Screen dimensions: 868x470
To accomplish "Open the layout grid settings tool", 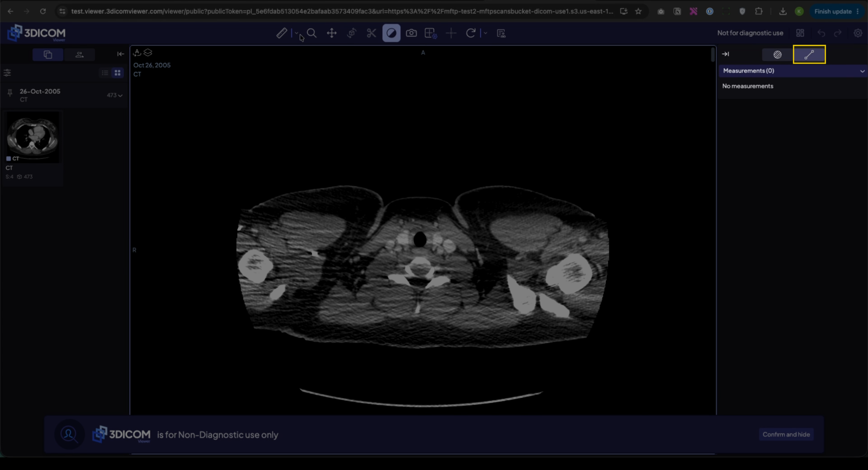I will (430, 33).
